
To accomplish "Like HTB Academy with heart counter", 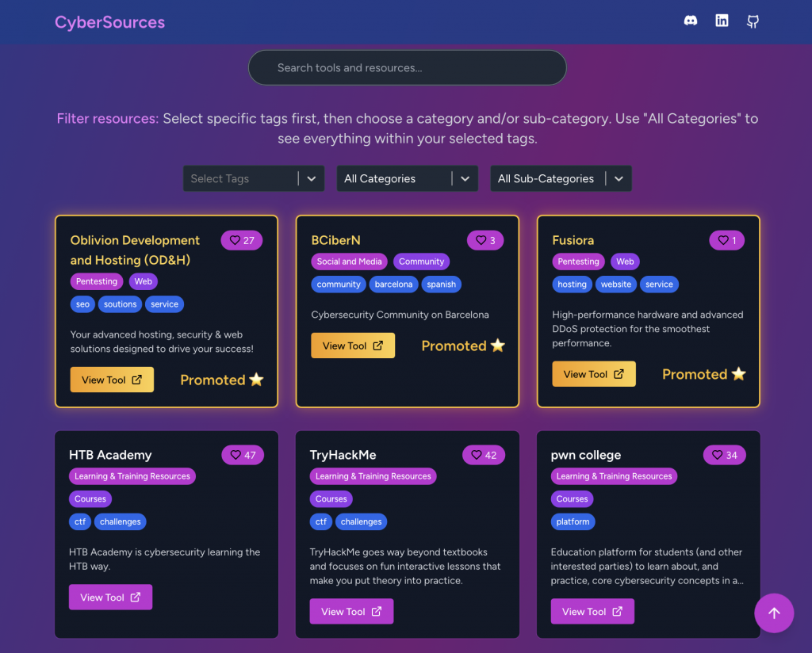I will coord(243,455).
